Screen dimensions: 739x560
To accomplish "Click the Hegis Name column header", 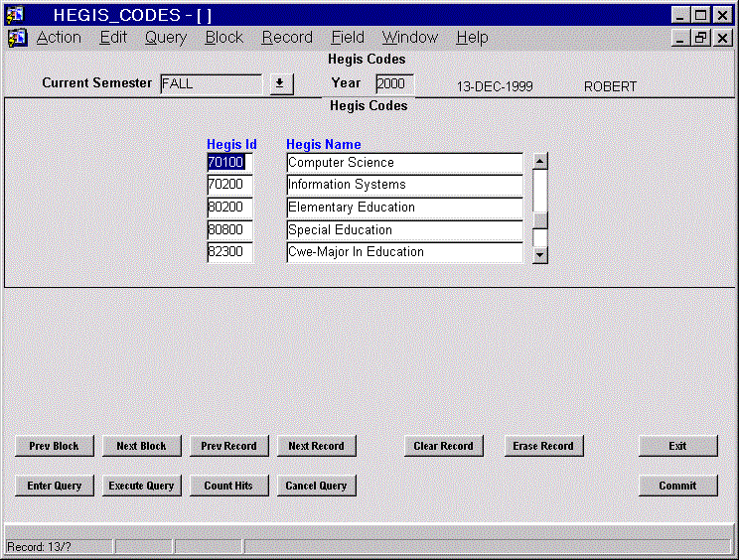I will click(324, 144).
